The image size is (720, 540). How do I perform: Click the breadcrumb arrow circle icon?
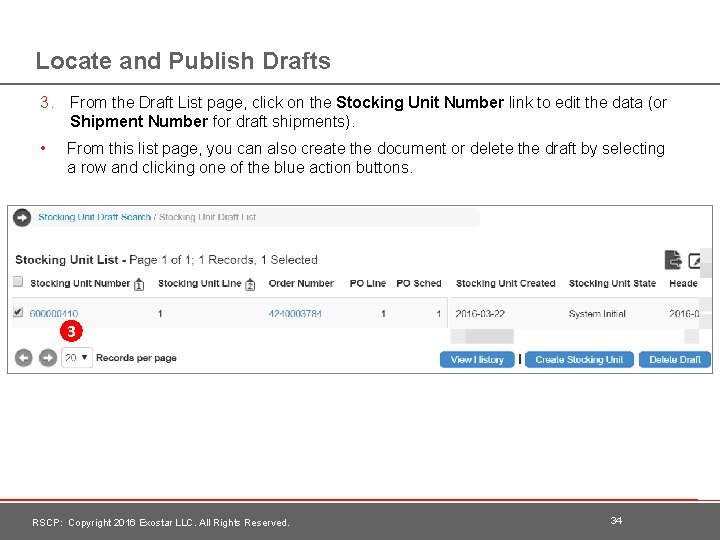(x=22, y=217)
